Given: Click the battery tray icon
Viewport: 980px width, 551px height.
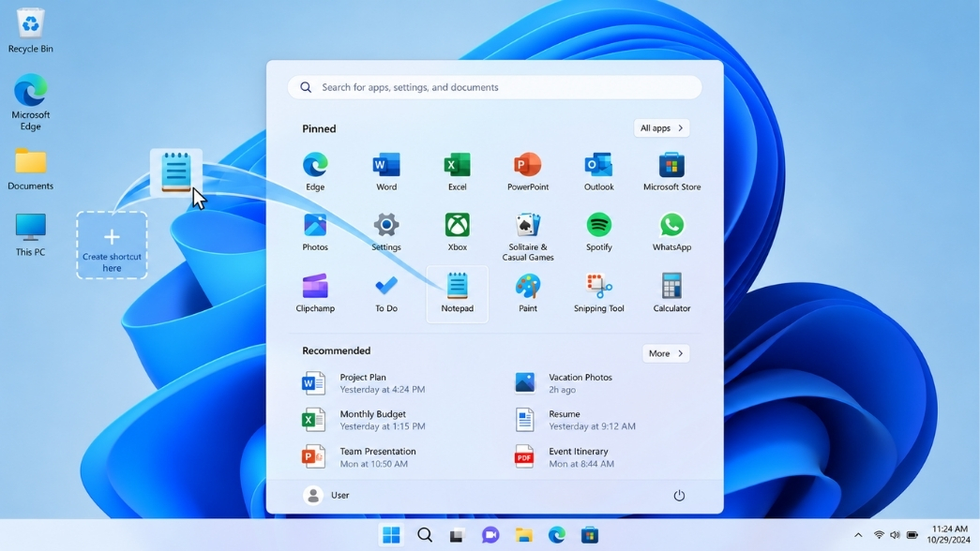Looking at the screenshot, I should click(912, 535).
